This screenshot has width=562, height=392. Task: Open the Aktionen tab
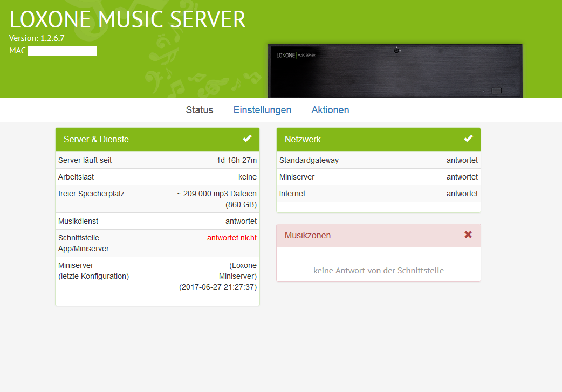click(330, 110)
